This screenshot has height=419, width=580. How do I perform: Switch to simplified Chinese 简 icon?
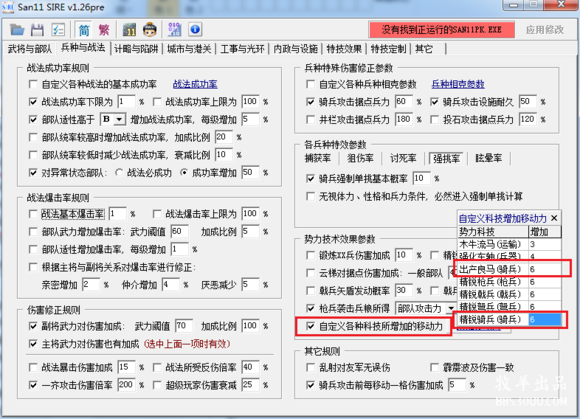pyautogui.click(x=84, y=30)
